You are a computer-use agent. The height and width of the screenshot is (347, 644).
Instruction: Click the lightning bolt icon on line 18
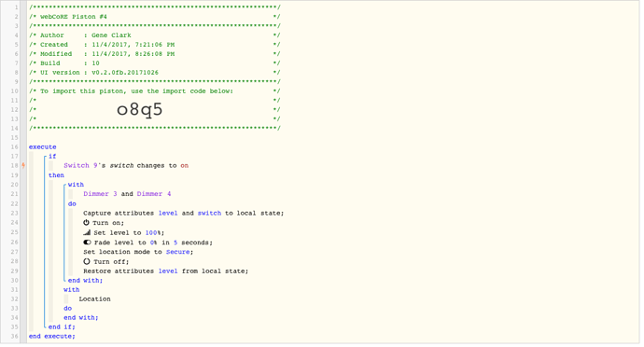click(23, 165)
